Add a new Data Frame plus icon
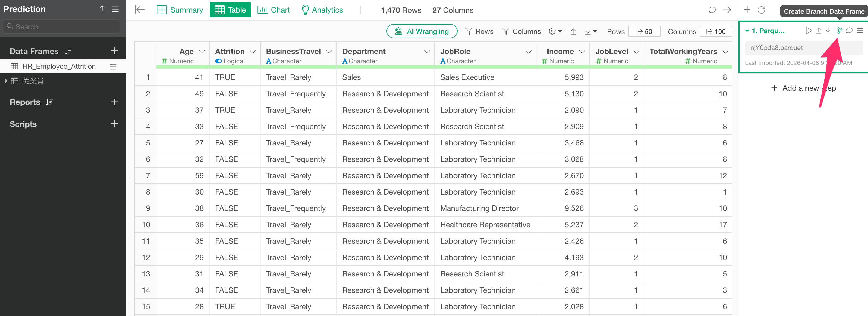 (x=114, y=51)
